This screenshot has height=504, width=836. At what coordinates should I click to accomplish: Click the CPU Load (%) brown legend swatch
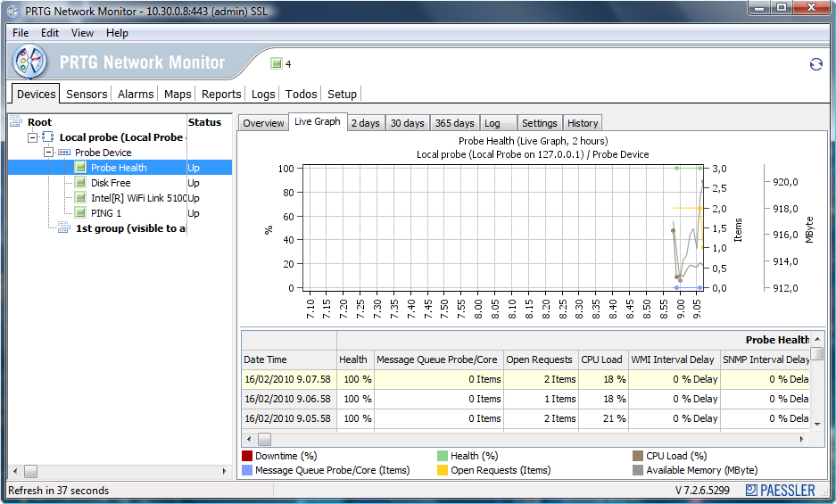638,456
